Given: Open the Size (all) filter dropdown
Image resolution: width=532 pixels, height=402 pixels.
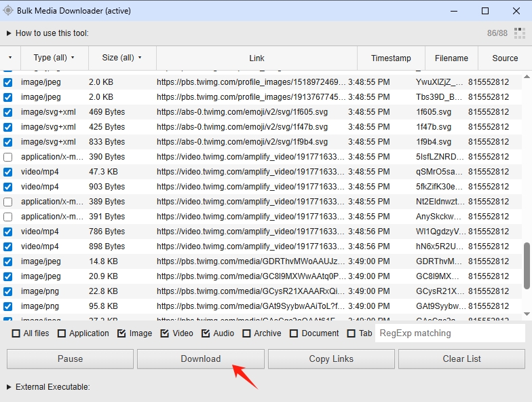Looking at the screenshot, I should click(122, 58).
